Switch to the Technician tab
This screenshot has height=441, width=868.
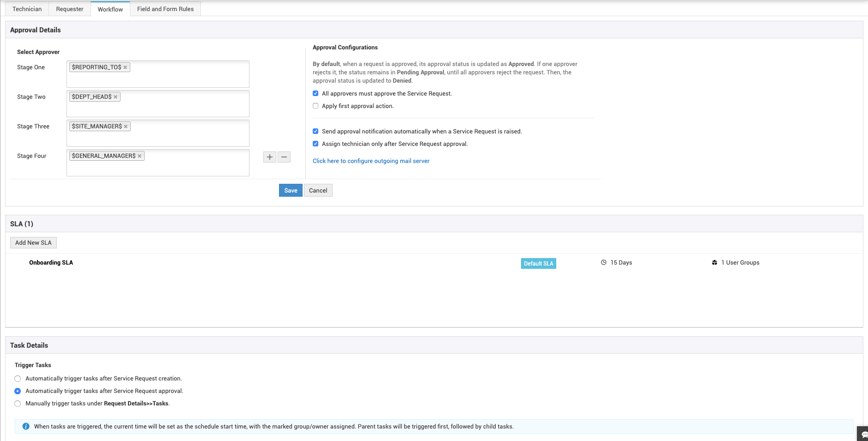coord(26,8)
